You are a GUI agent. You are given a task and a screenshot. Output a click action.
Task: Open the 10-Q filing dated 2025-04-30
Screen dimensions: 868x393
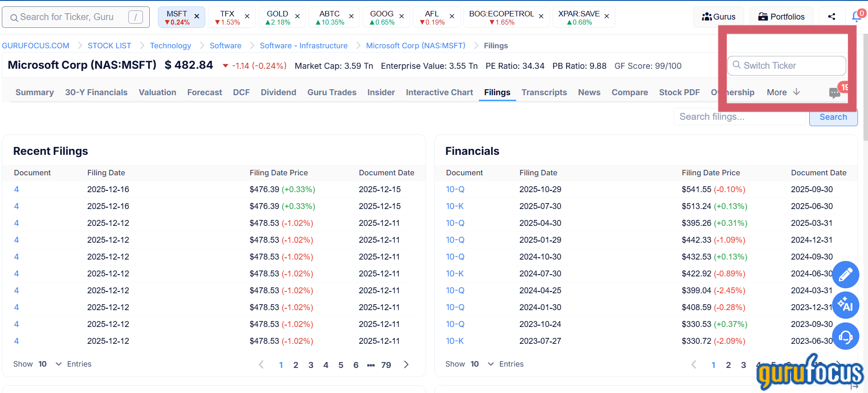(x=455, y=223)
